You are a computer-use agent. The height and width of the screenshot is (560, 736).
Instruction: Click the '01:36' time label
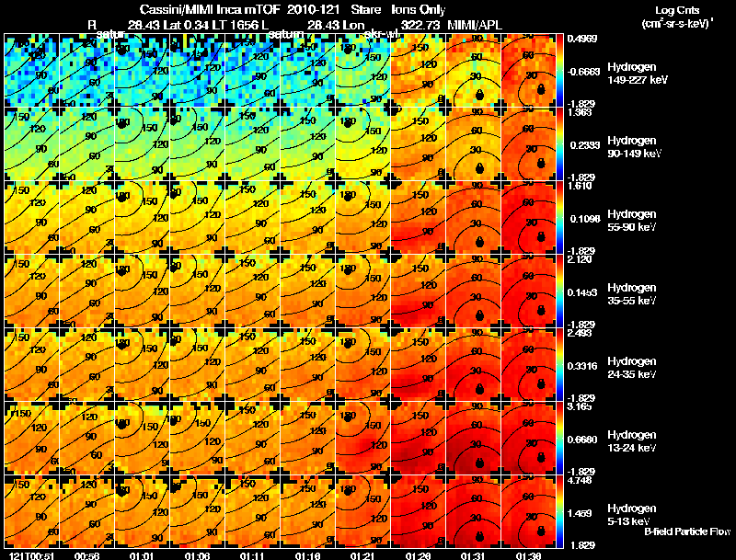[528, 556]
